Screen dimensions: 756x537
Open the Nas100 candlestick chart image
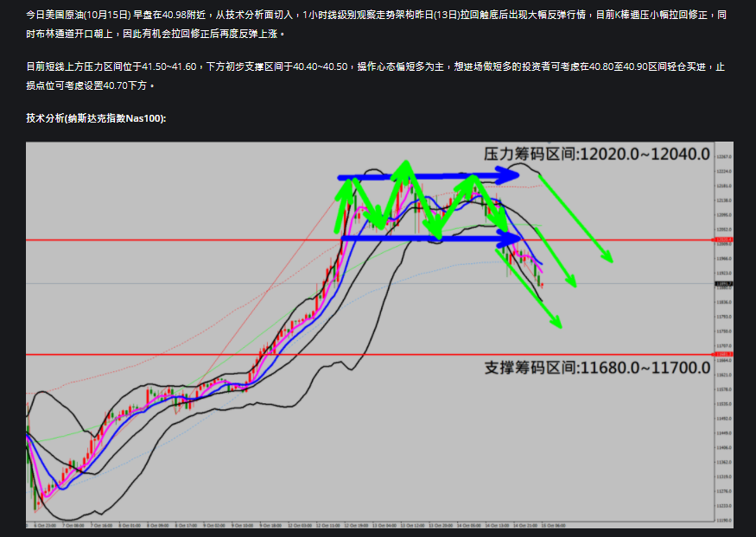[379, 335]
